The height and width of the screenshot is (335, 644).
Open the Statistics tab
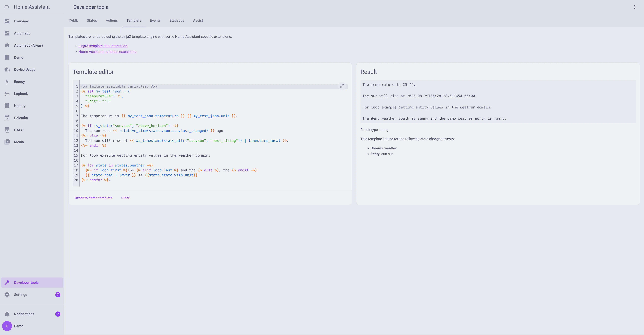[177, 21]
